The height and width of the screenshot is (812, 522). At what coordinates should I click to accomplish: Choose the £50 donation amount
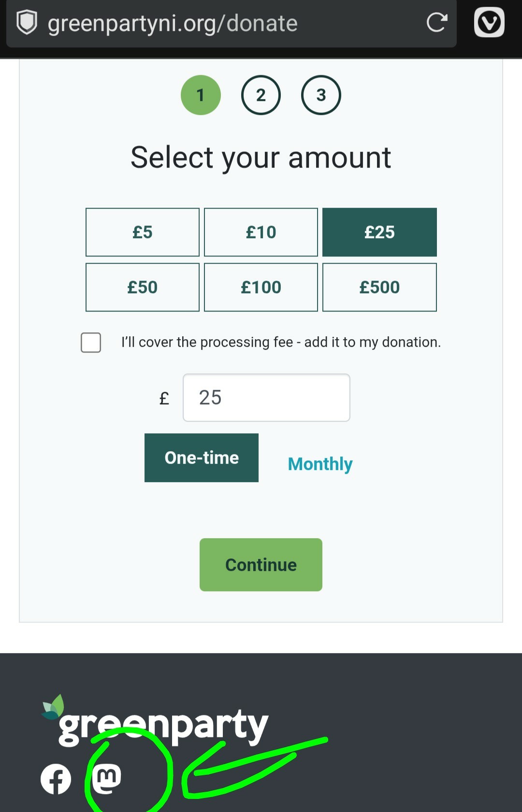point(143,287)
